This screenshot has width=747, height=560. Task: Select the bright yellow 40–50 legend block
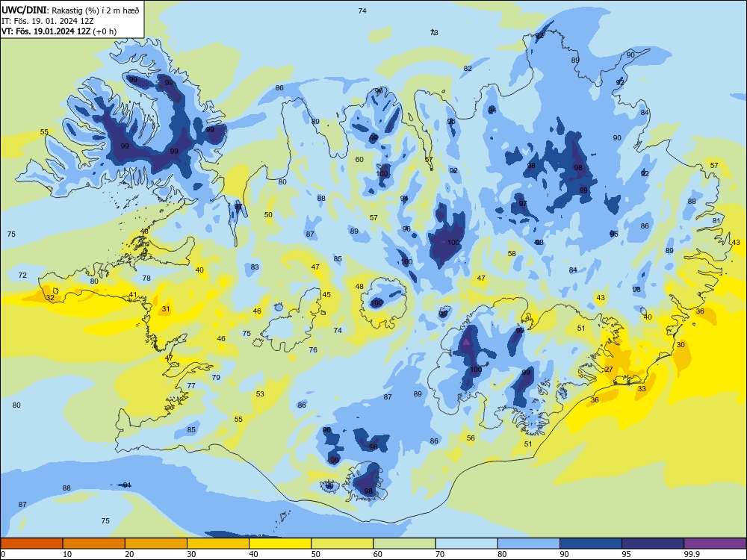coord(280,544)
